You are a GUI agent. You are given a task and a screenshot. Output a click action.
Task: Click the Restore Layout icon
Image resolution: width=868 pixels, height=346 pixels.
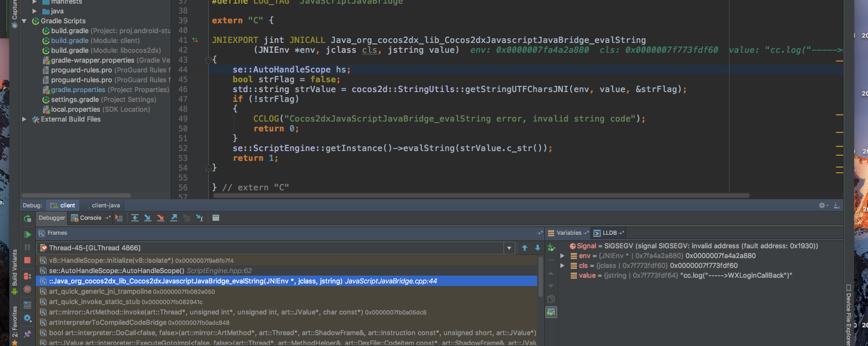point(27,305)
